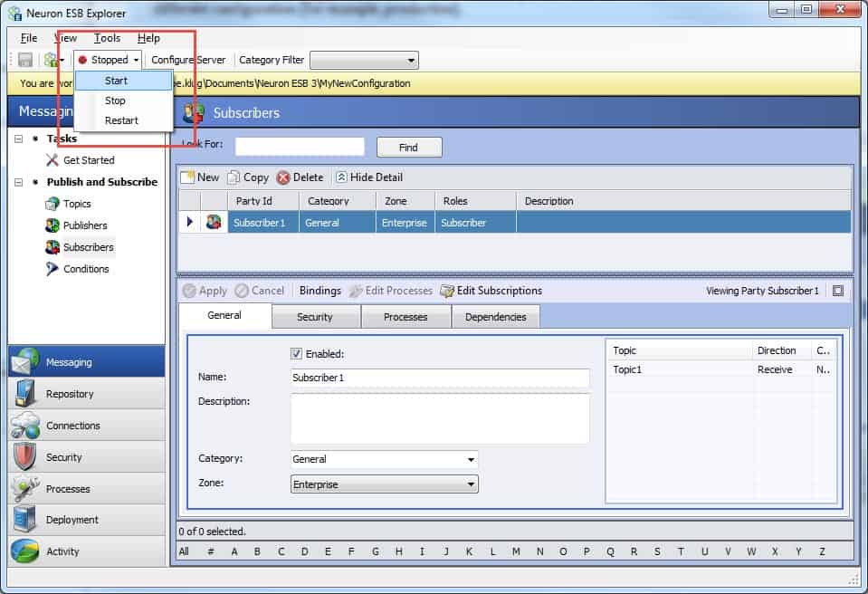
Task: Click the Conditions icon in tree
Action: (x=52, y=269)
